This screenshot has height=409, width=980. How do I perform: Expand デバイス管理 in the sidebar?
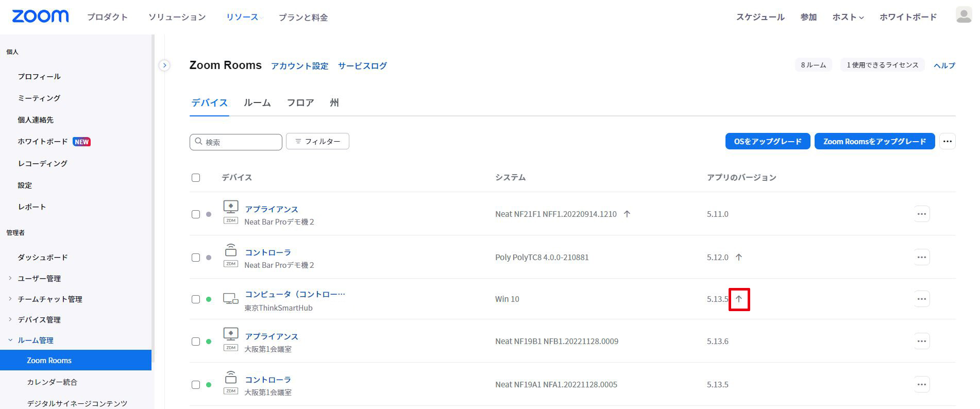[x=10, y=319]
